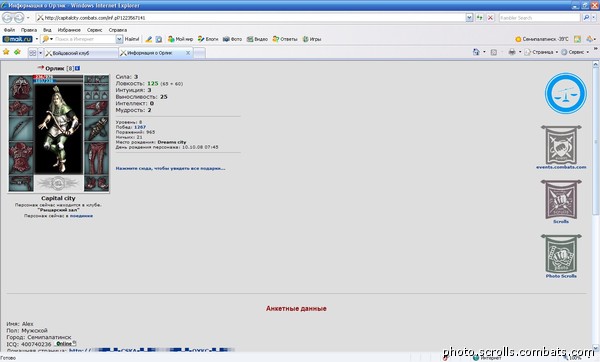Click the Анкетные данные heading
The width and height of the screenshot is (600, 362).
click(296, 308)
